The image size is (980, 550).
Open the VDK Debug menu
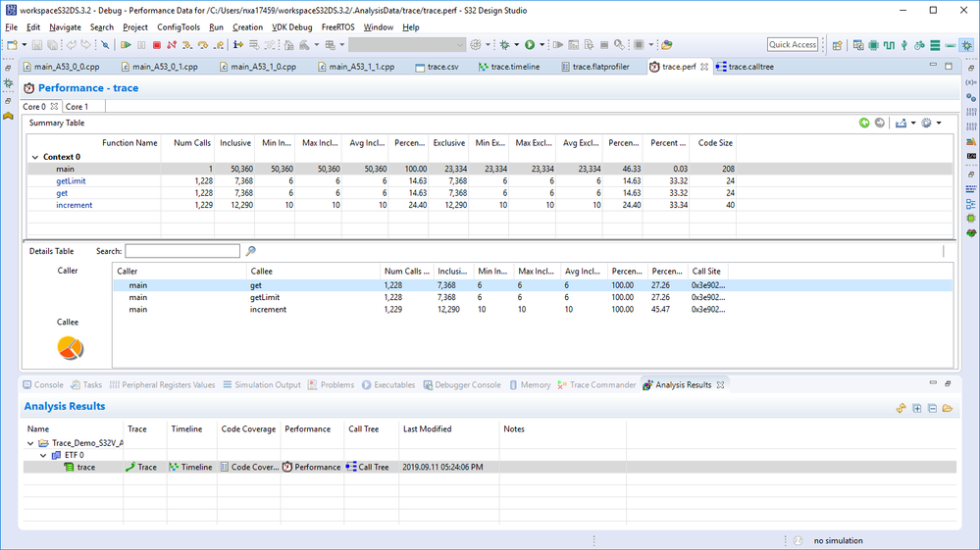click(x=292, y=27)
